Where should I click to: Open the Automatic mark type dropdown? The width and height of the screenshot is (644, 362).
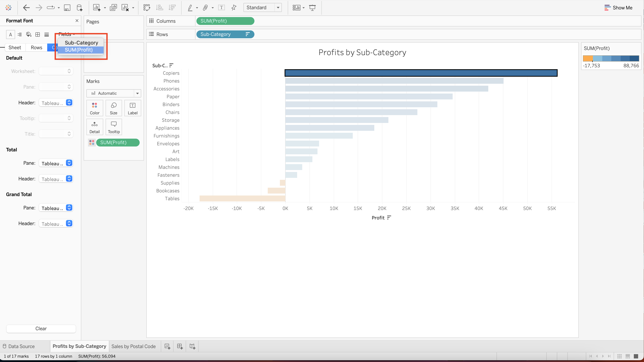coord(114,93)
